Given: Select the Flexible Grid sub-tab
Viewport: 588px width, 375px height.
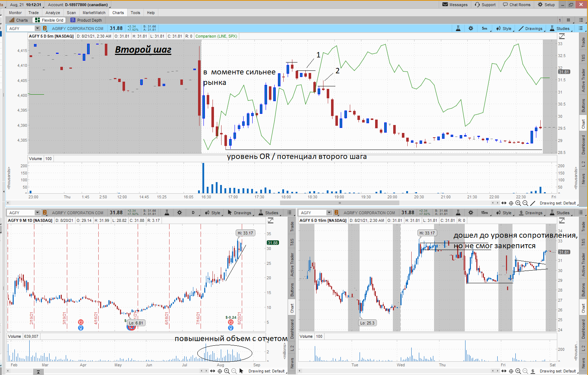Looking at the screenshot, I should click(49, 20).
